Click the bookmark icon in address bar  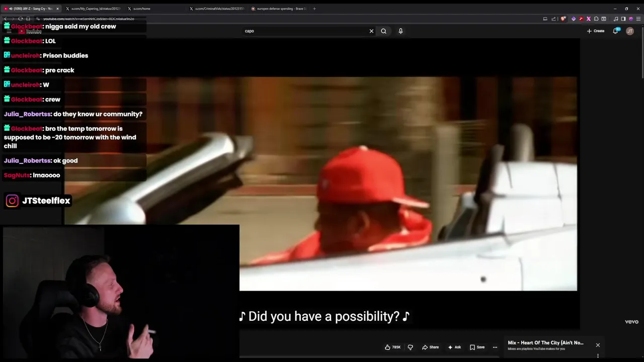tap(28, 19)
